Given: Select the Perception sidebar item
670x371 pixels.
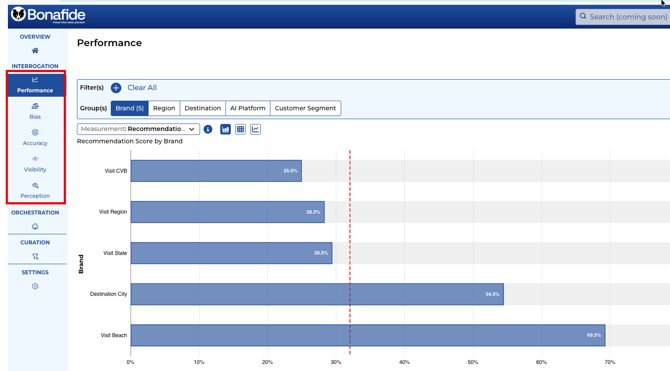Looking at the screenshot, I should pyautogui.click(x=35, y=190).
